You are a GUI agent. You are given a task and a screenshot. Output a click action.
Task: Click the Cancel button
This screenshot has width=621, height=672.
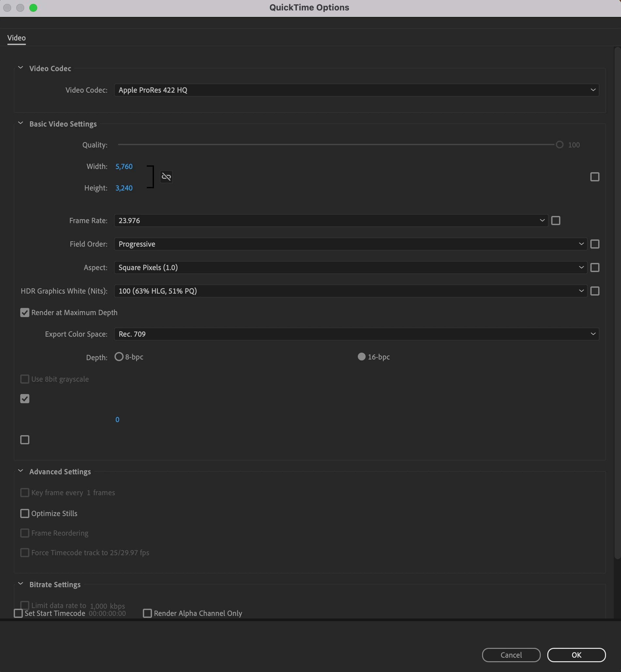point(511,655)
